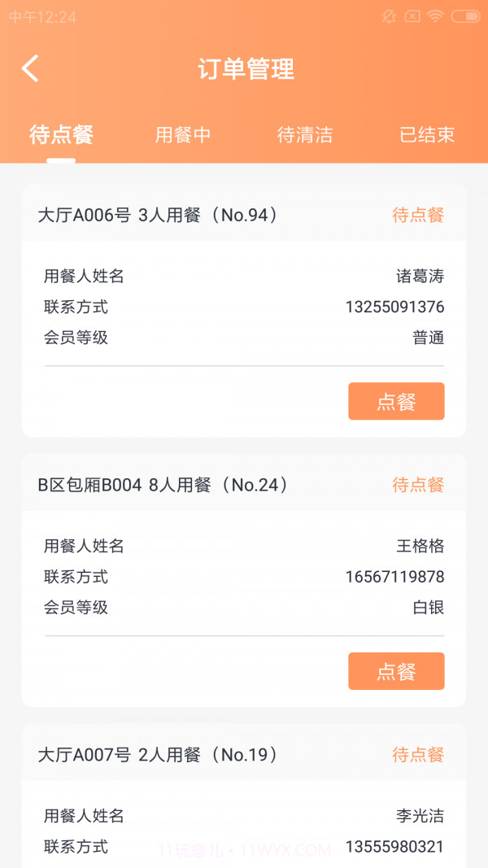Switch to the 用餐中 tab
This screenshot has width=488, height=868.
click(181, 135)
